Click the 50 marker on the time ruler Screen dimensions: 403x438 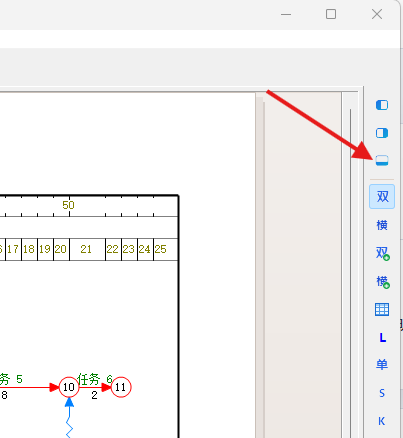click(68, 205)
